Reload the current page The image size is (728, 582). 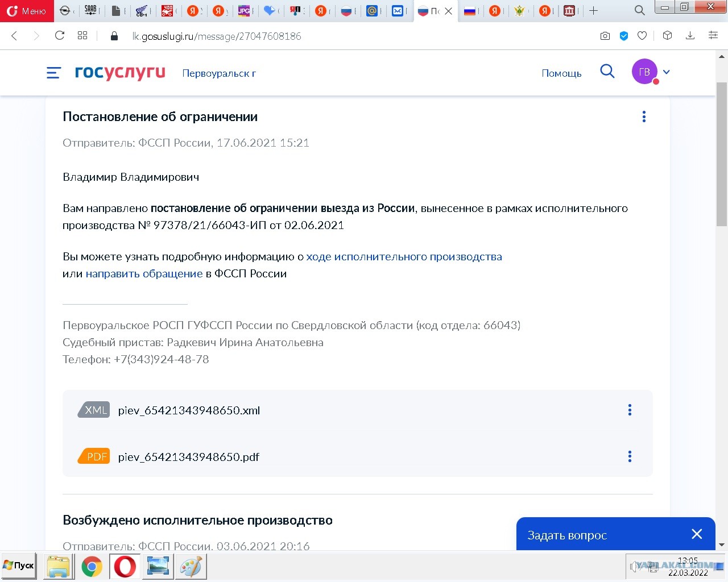(x=60, y=36)
